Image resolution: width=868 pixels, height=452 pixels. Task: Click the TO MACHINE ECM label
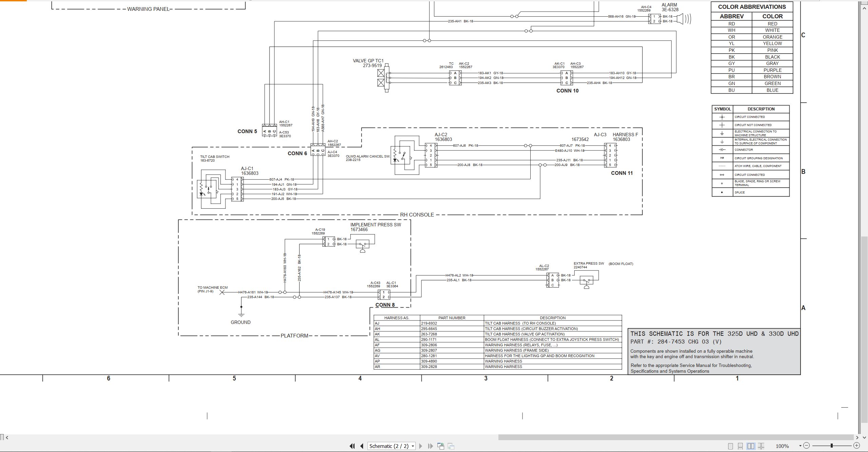213,288
